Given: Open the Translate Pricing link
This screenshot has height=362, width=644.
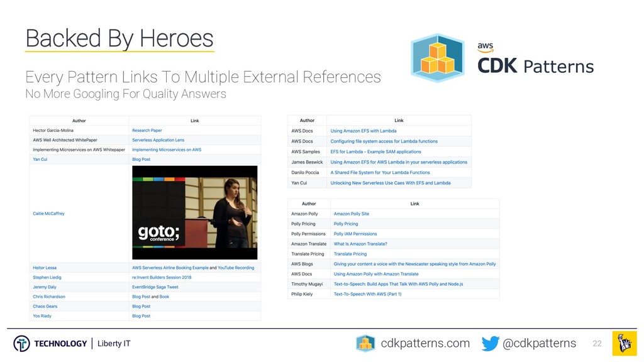Looking at the screenshot, I should [350, 254].
